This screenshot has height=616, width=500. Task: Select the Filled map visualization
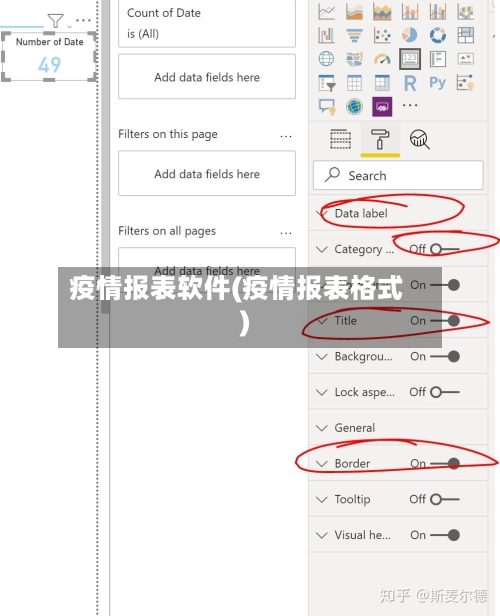point(354,59)
